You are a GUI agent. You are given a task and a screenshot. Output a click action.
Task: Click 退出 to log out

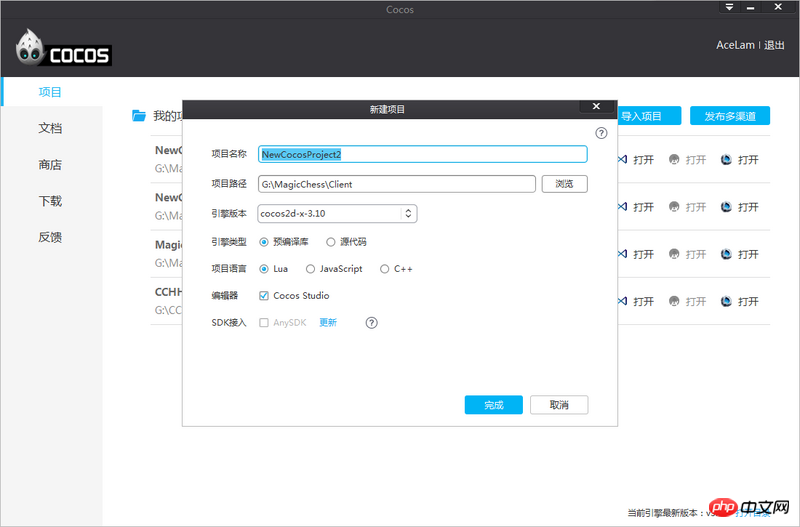click(774, 45)
